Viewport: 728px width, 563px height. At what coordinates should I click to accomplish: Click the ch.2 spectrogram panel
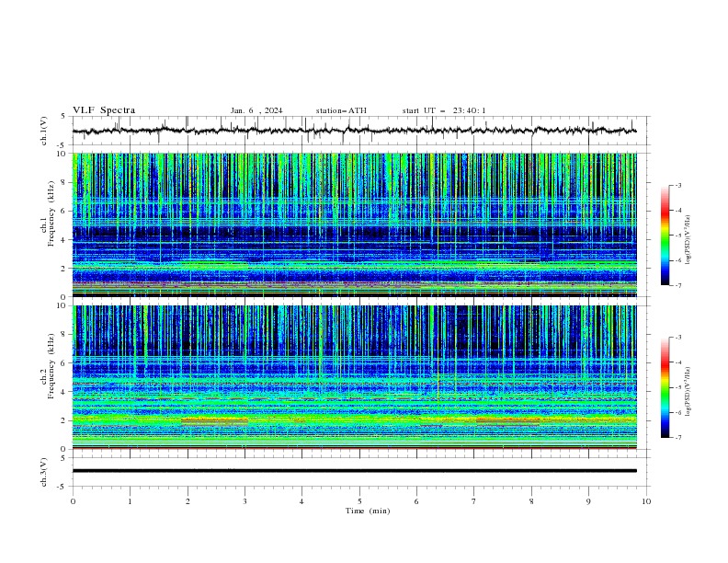pyautogui.click(x=354, y=377)
